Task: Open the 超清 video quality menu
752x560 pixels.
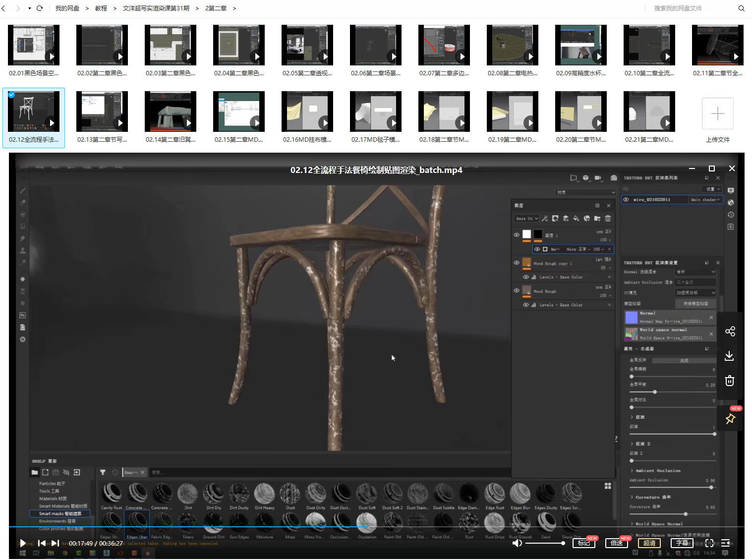Action: 649,543
